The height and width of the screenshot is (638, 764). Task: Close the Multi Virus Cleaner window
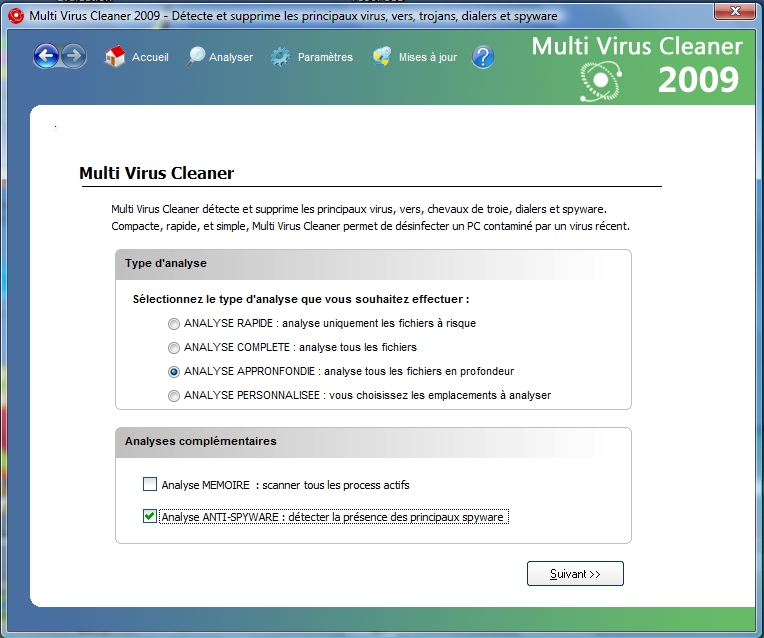tap(736, 11)
